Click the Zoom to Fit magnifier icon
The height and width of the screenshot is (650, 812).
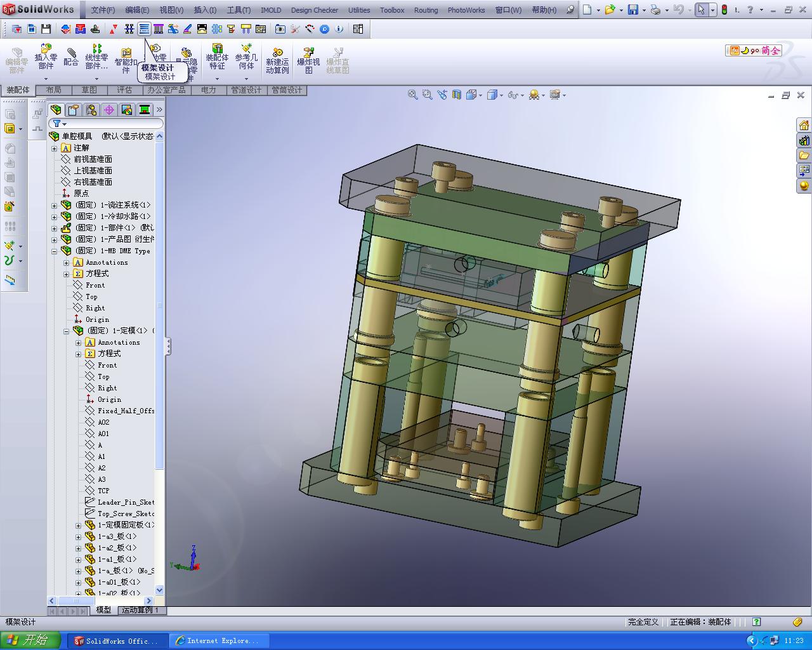(x=412, y=95)
